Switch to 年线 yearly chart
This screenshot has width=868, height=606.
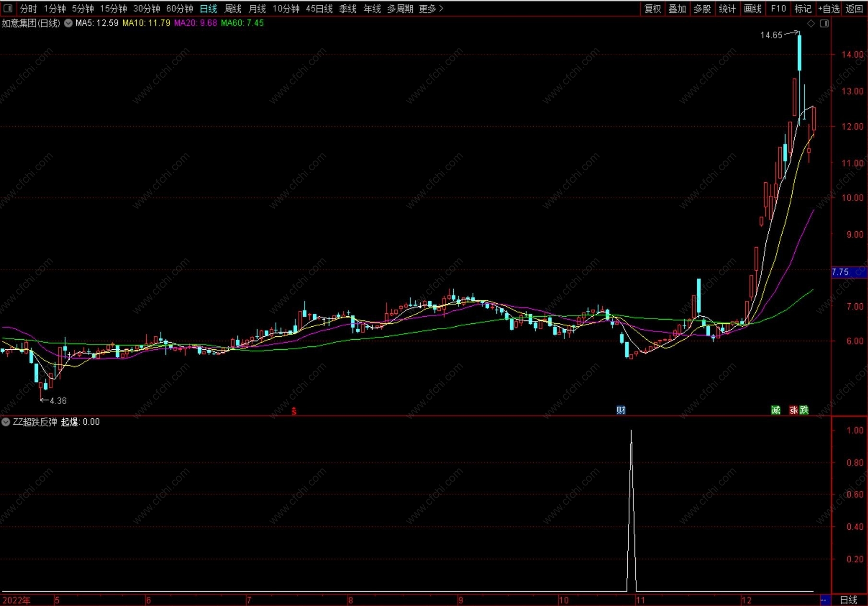point(372,9)
